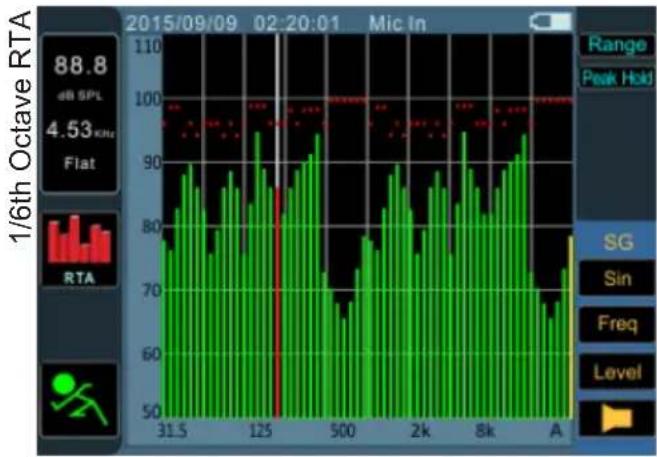Open the Freq setting button
657x457 pixels.
[x=618, y=324]
